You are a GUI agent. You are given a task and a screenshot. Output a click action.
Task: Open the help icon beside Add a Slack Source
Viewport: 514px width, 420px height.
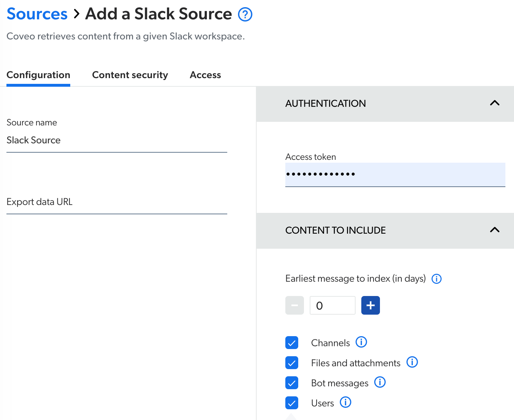(x=245, y=15)
